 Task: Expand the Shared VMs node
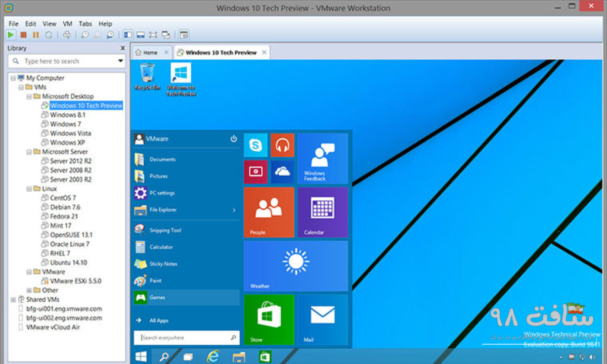tap(13, 299)
